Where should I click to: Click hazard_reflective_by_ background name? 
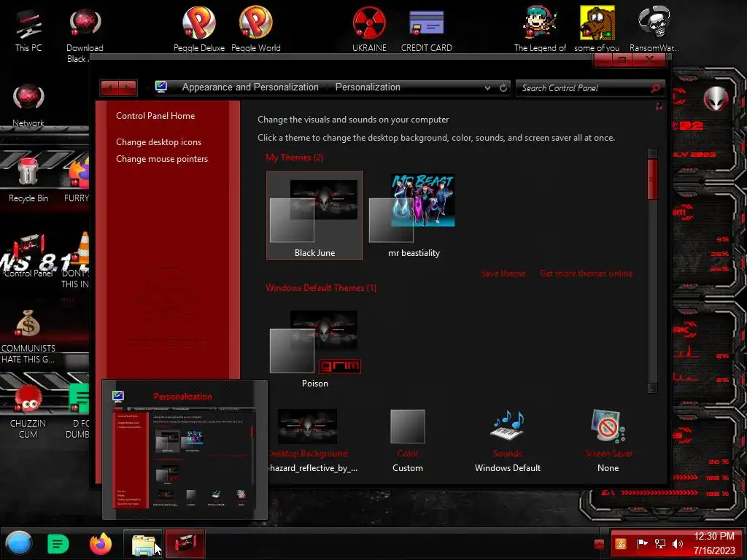pos(312,468)
